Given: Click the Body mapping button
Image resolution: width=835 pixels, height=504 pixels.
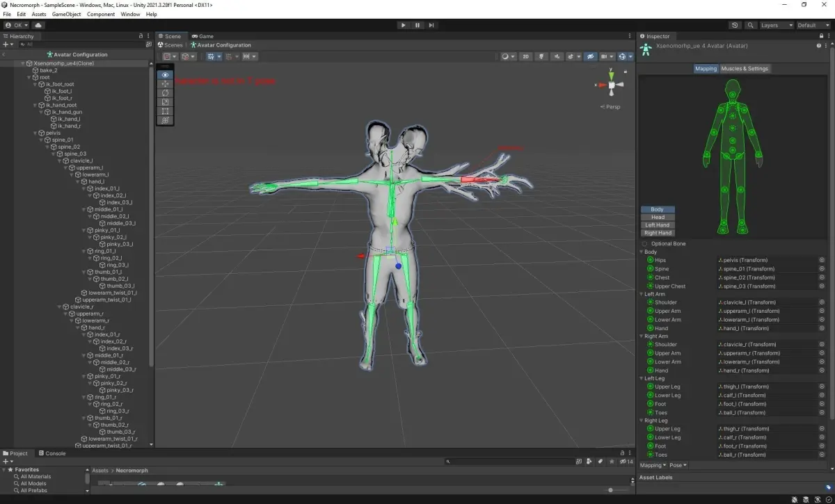Looking at the screenshot, I should 658,209.
